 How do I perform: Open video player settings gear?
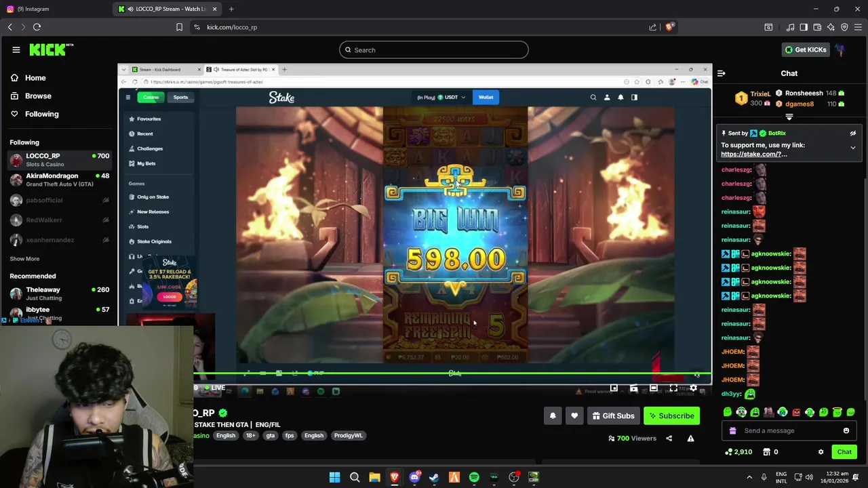(x=693, y=388)
